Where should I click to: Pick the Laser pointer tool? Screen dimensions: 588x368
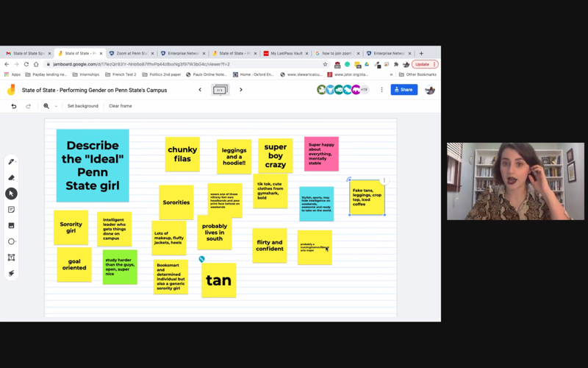click(11, 273)
